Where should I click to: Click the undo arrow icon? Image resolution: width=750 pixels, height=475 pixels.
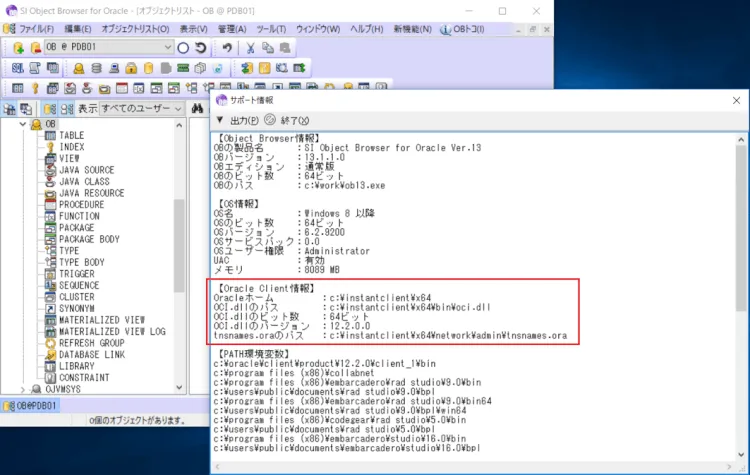point(227,47)
